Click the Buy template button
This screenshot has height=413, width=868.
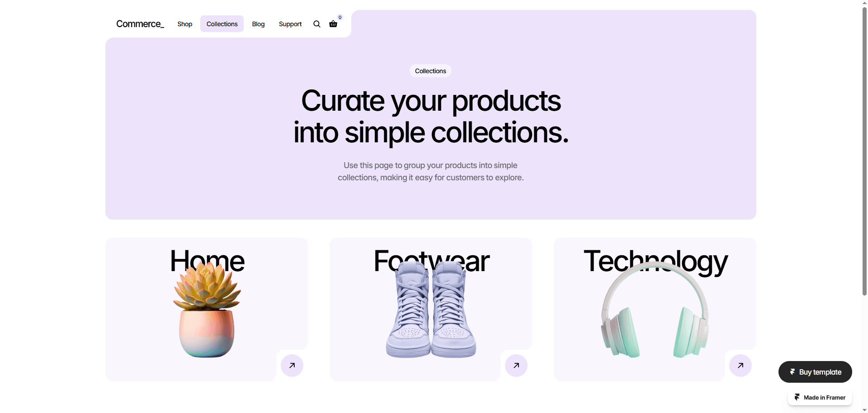tap(815, 372)
